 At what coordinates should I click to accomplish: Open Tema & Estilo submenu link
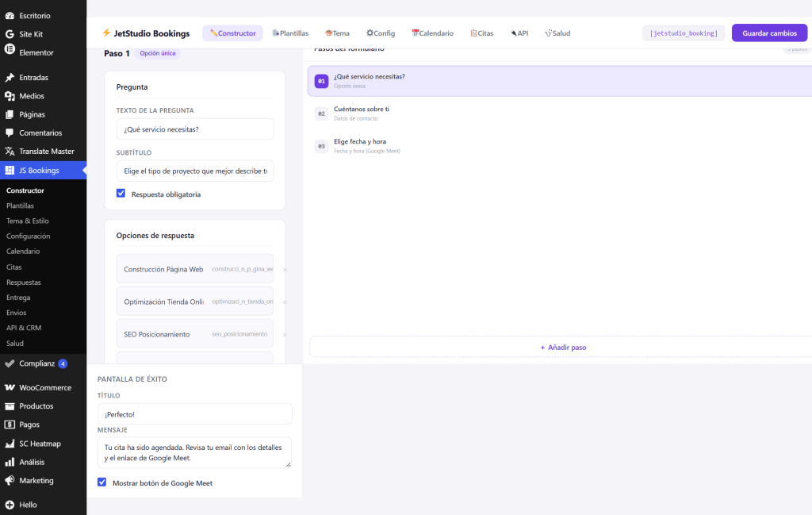click(x=28, y=221)
